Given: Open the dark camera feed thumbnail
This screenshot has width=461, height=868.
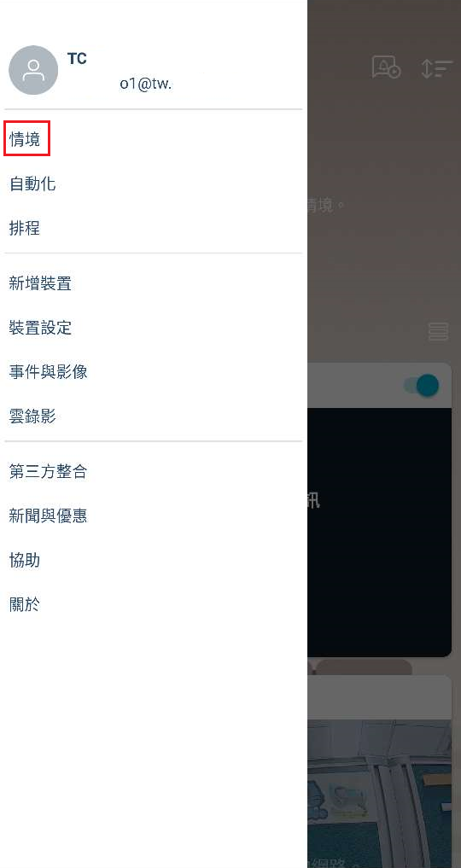Looking at the screenshot, I should [380, 533].
